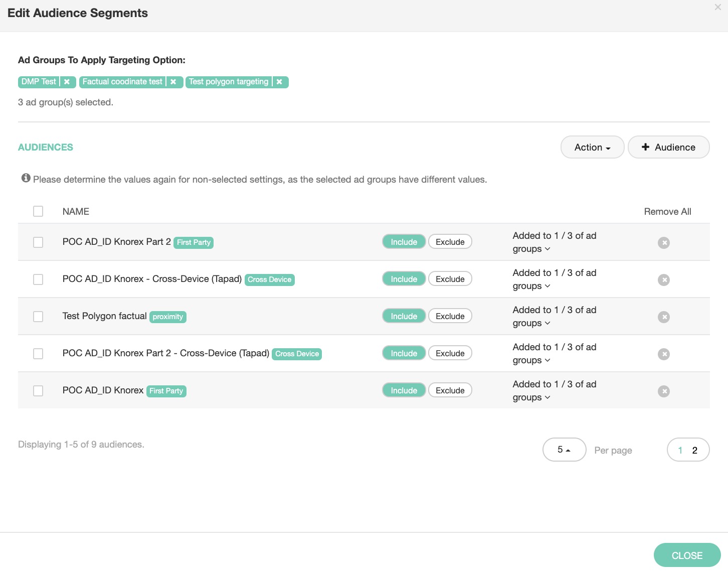
Task: Open the Action dropdown menu
Action: 592,147
